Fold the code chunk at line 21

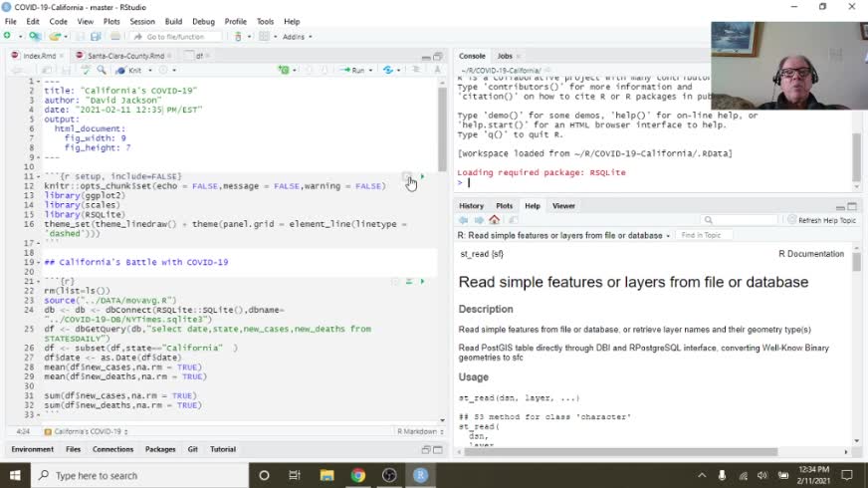click(x=38, y=282)
